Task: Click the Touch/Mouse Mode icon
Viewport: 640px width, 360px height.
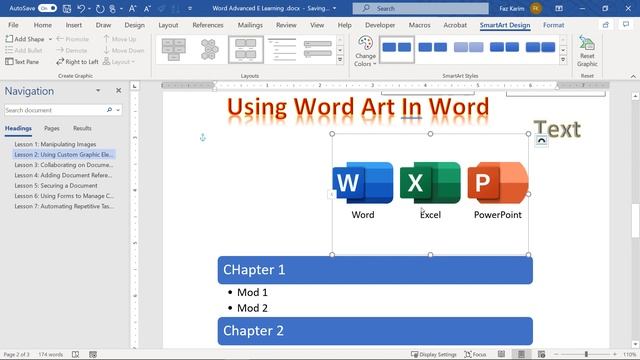Action: coord(112,8)
